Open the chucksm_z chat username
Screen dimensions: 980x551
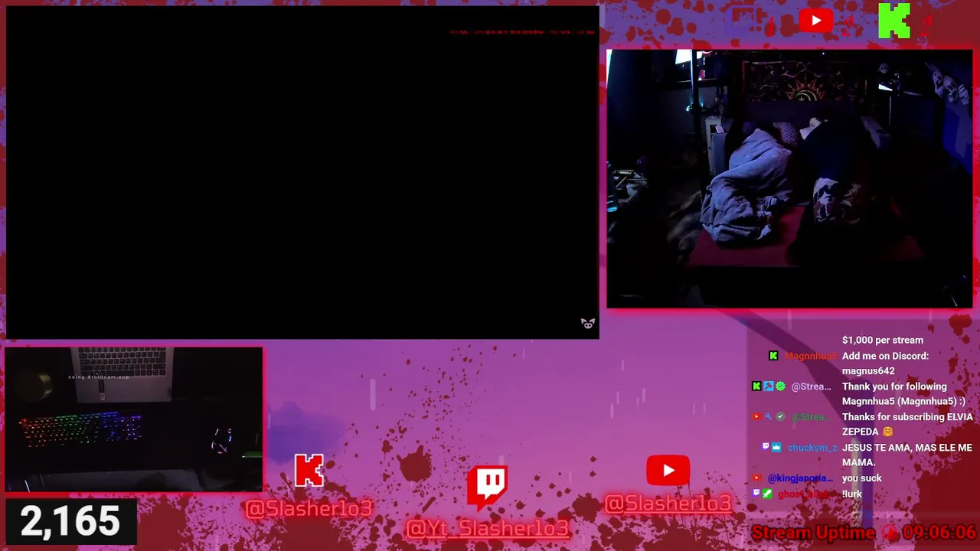pos(812,448)
